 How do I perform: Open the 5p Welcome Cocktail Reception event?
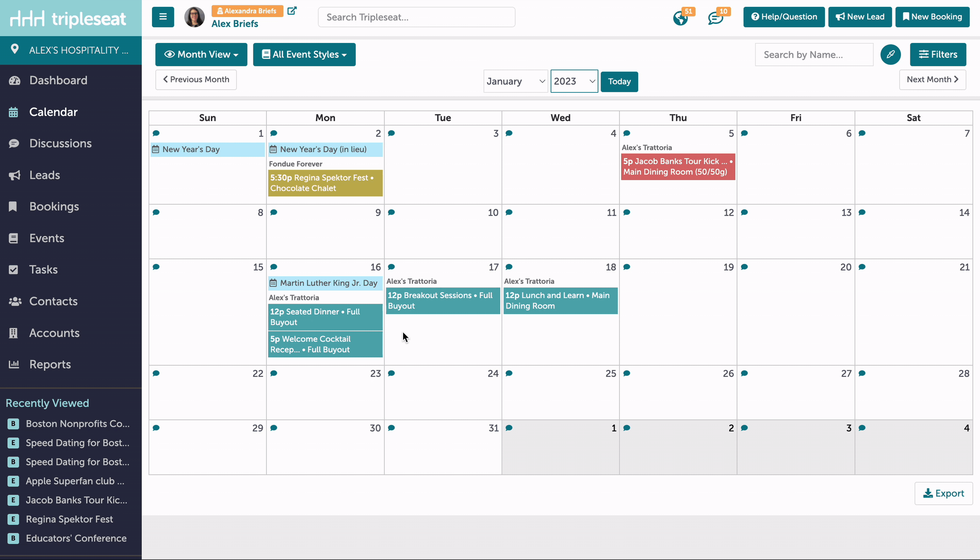[x=325, y=344]
